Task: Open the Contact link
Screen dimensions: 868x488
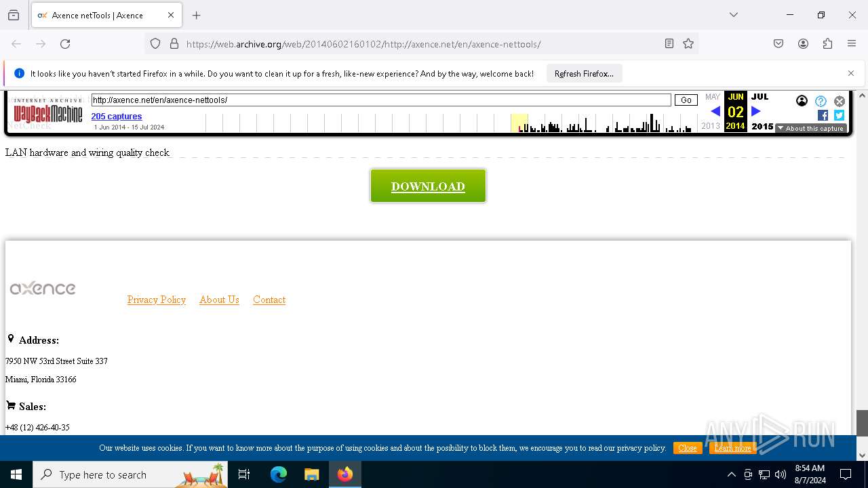Action: coord(269,300)
